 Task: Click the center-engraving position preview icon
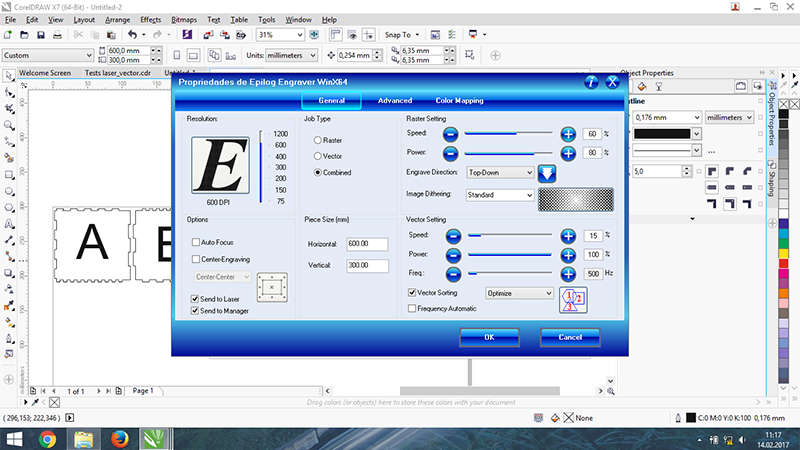[272, 287]
